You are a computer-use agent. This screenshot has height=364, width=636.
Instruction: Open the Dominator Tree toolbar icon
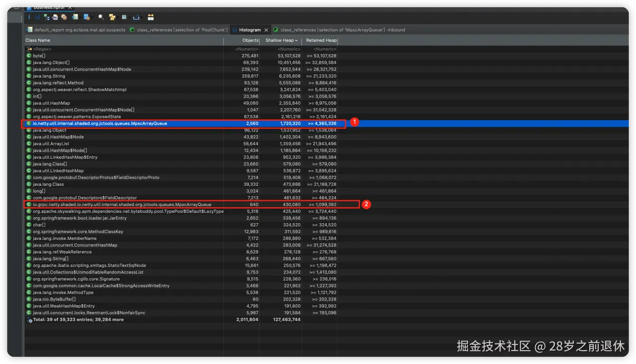tap(47, 17)
